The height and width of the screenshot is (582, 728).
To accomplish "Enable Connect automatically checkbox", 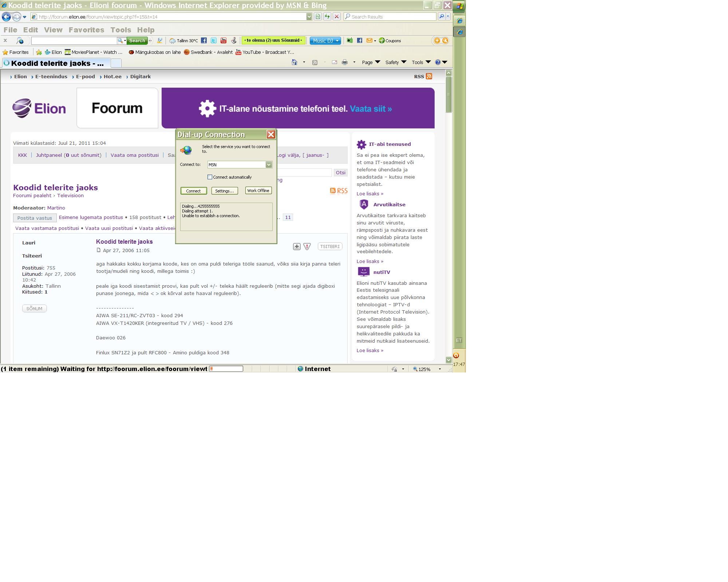I will (x=210, y=177).
